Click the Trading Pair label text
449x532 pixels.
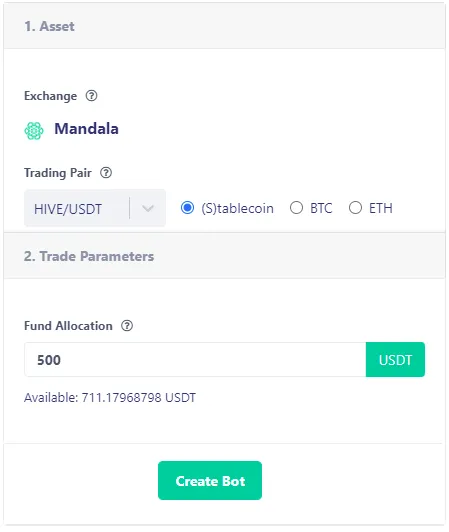(x=58, y=173)
